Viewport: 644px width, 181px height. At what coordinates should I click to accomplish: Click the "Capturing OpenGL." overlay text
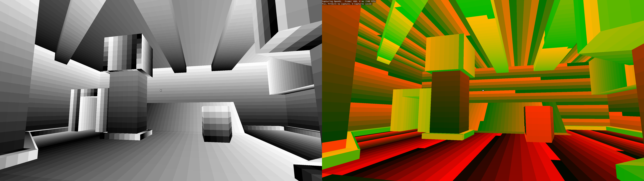tap(332, 1)
